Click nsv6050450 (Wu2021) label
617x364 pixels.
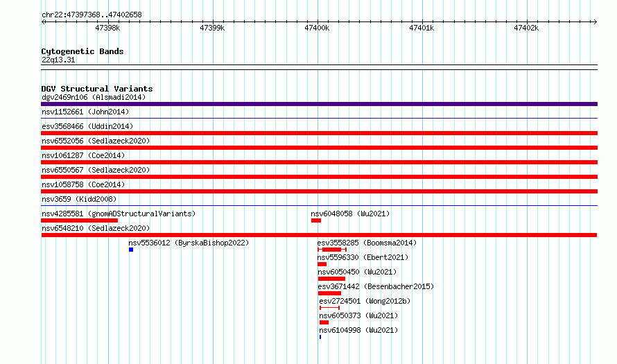pyautogui.click(x=357, y=272)
